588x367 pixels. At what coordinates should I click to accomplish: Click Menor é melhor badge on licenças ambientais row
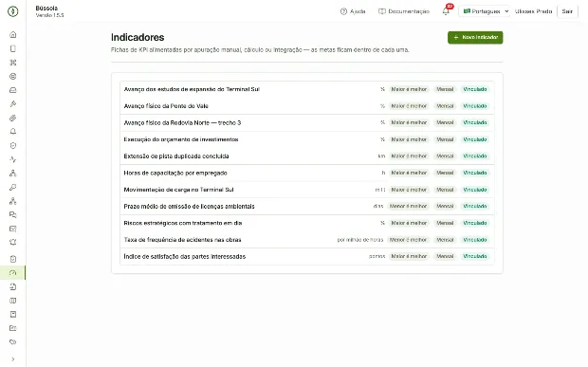[x=408, y=206]
